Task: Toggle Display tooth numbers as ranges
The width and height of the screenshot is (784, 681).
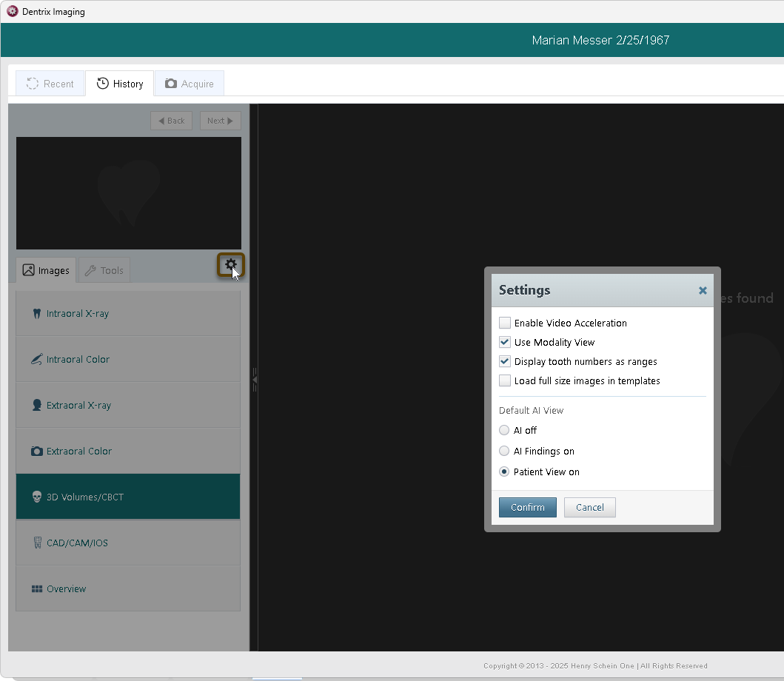Action: point(505,362)
